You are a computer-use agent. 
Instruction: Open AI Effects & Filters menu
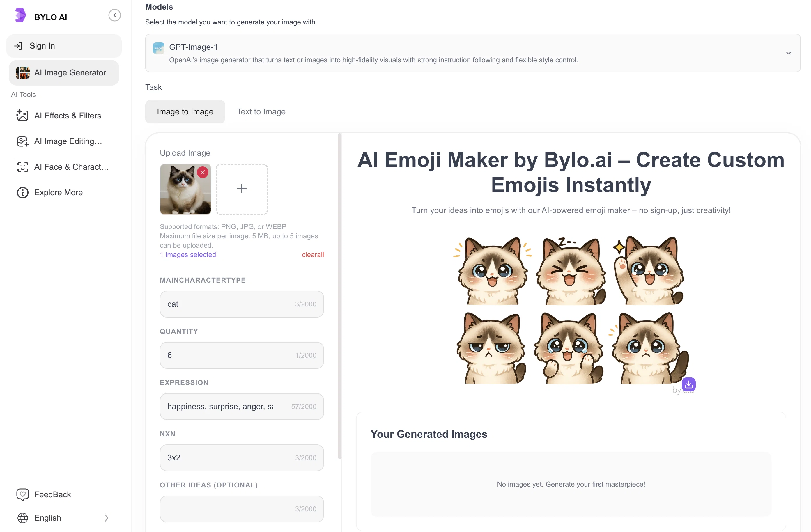coord(64,116)
